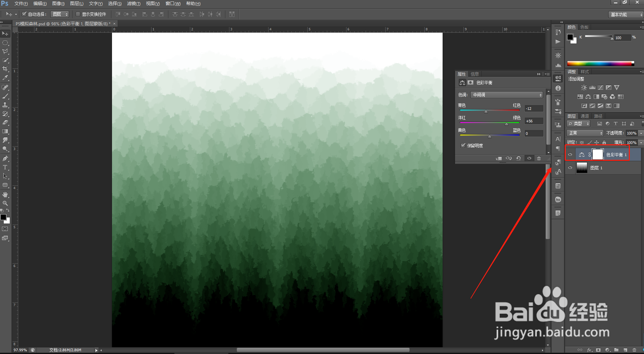
Task: Select the Rounded Rectangle shape tool
Action: [x=5, y=185]
